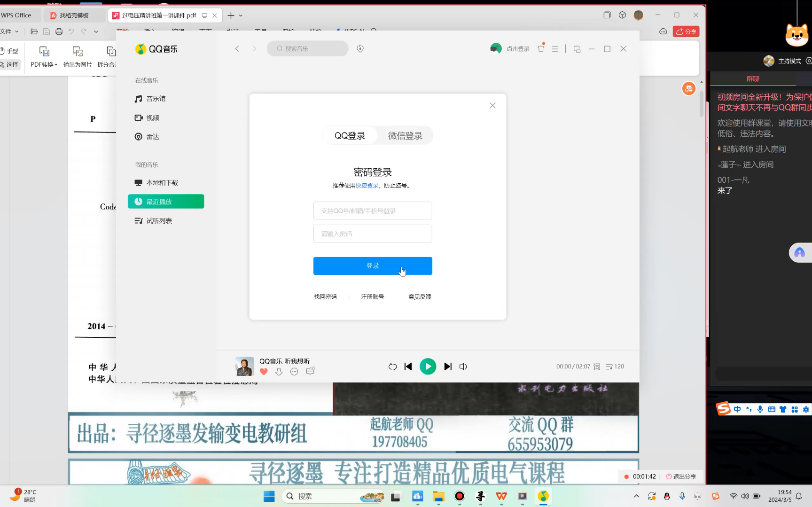The image size is (812, 507).
Task: Open WPS from taskbar
Action: tap(501, 496)
